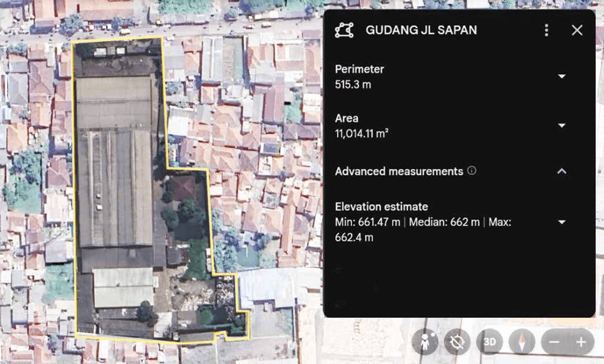The width and height of the screenshot is (604, 364).
Task: Toggle the 3D view button
Action: click(x=490, y=342)
